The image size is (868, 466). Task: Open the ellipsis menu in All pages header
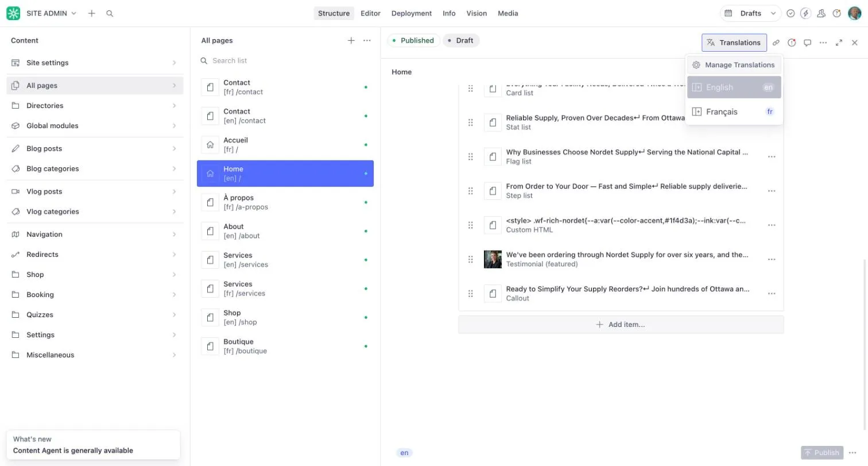pos(367,40)
